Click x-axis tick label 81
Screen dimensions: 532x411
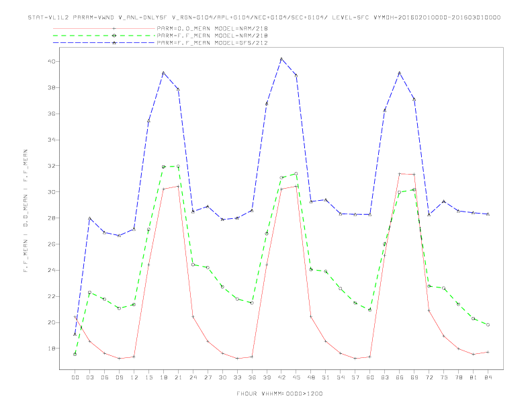coord(474,377)
